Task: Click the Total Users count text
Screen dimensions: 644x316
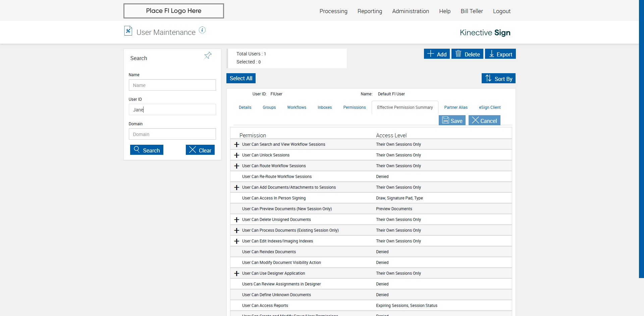Action: (x=251, y=54)
